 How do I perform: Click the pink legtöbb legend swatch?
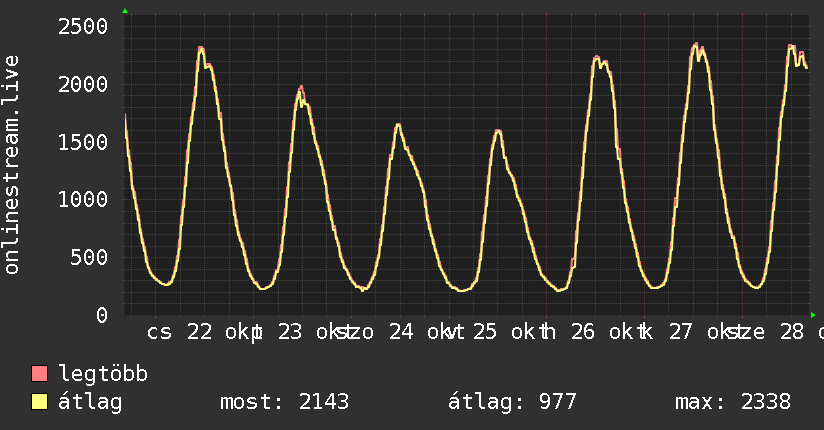click(x=39, y=373)
